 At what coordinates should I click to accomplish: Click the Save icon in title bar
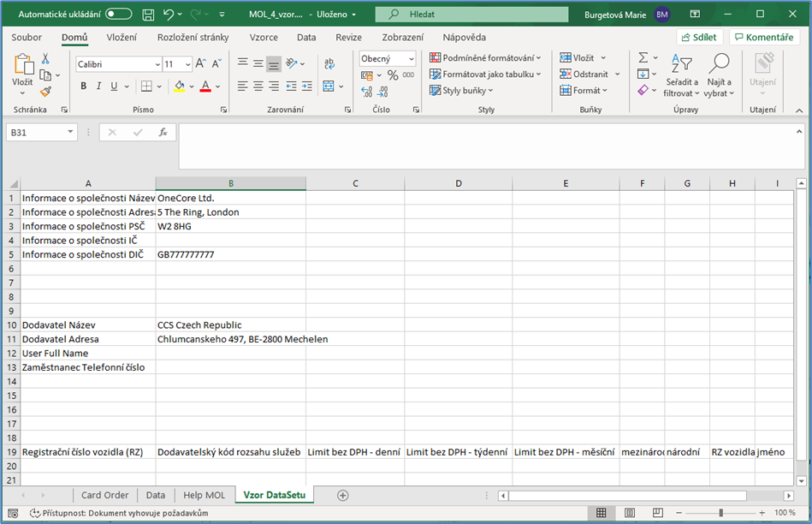tap(148, 15)
